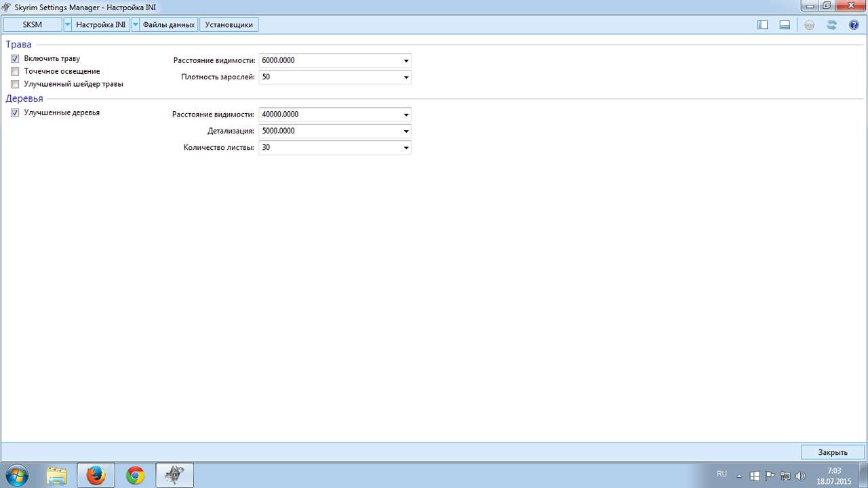This screenshot has height=488, width=868.
Task: Enable Улучшенный шейдер травы checkbox
Action: coord(15,84)
